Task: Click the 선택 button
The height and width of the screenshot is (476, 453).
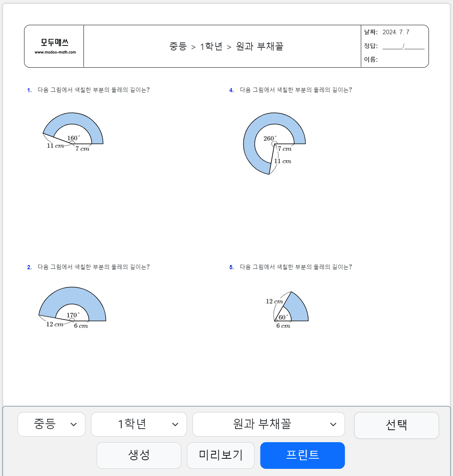Action: coord(397,425)
